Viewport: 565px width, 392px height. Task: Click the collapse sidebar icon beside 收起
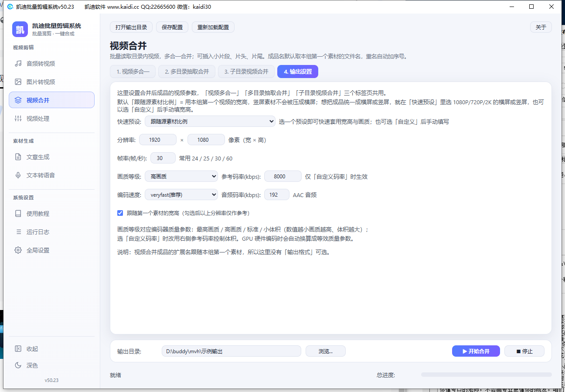(x=18, y=349)
